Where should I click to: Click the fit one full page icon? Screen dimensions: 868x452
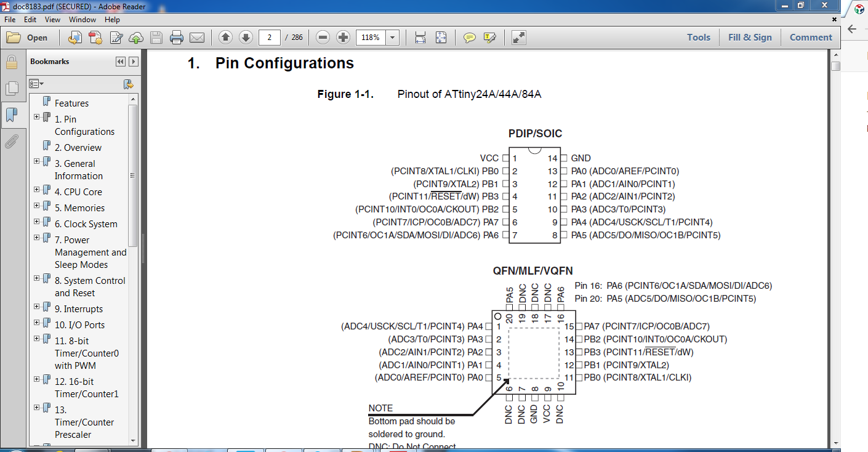[x=441, y=38]
